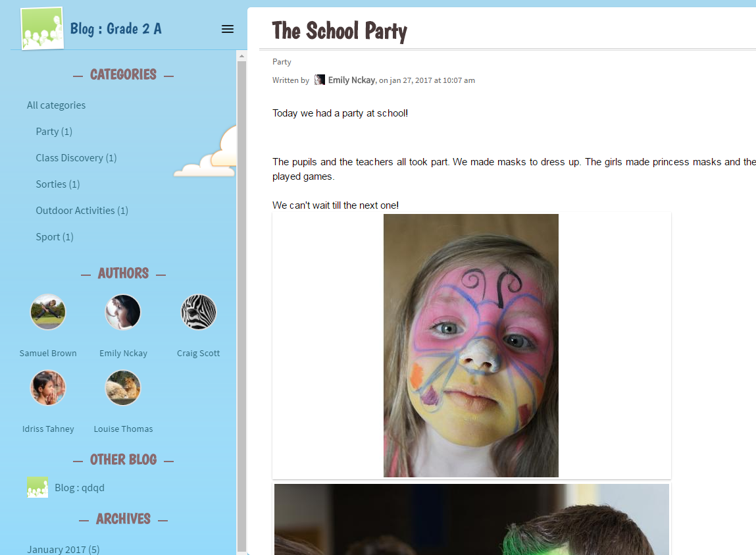
Task: Click the Emily Nckay author name in the post
Action: pos(351,80)
